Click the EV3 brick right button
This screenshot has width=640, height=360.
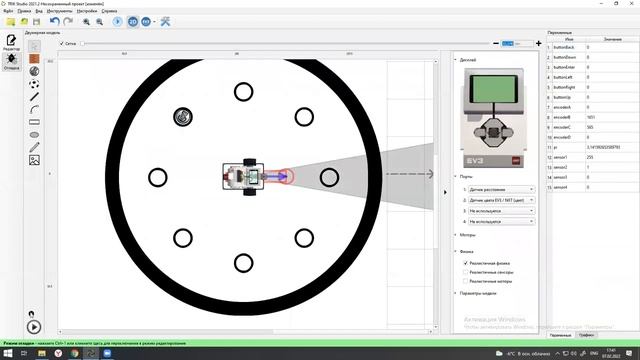(507, 132)
